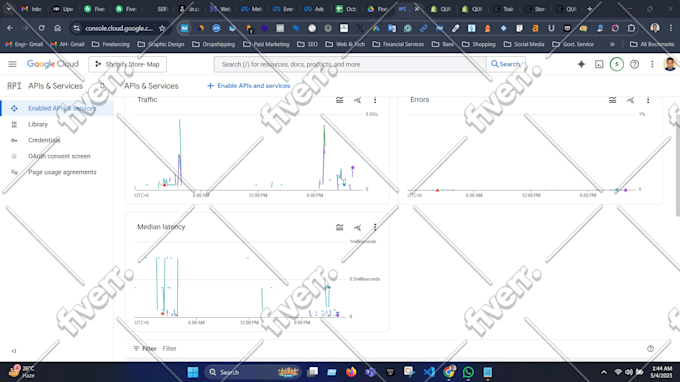This screenshot has height=382, width=680.
Task: Open the Paid Marketing bookmarks folder
Action: coord(266,44)
